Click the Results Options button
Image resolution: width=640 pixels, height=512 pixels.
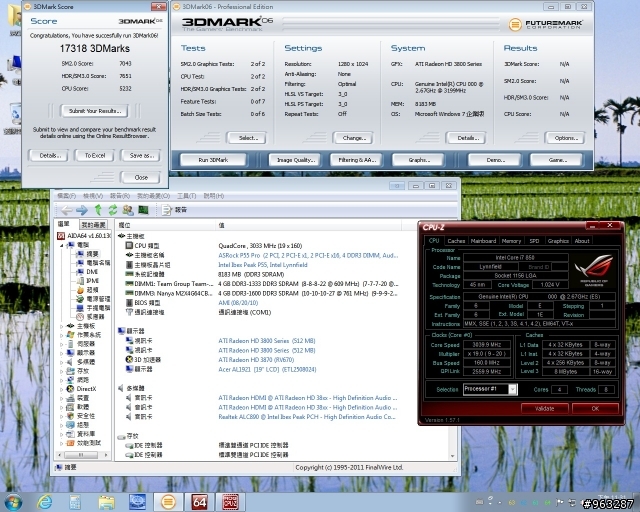566,138
